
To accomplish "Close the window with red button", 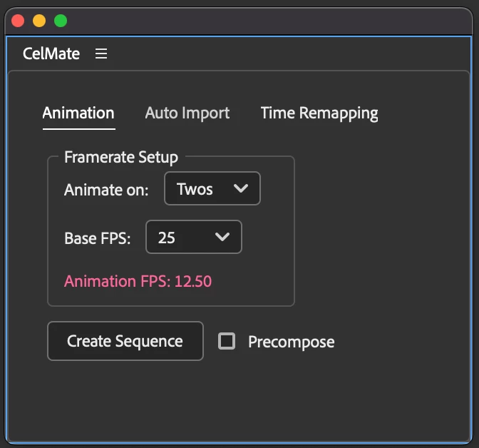I will click(x=18, y=21).
